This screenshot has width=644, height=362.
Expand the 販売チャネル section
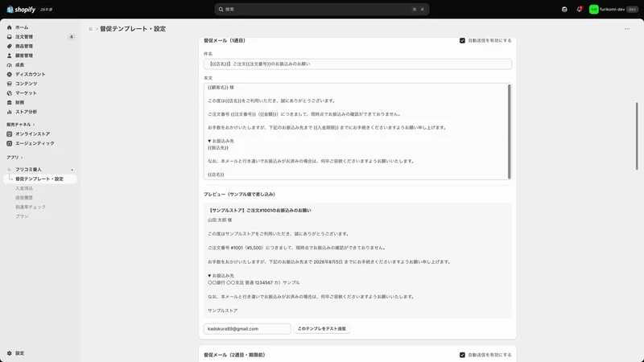21,125
